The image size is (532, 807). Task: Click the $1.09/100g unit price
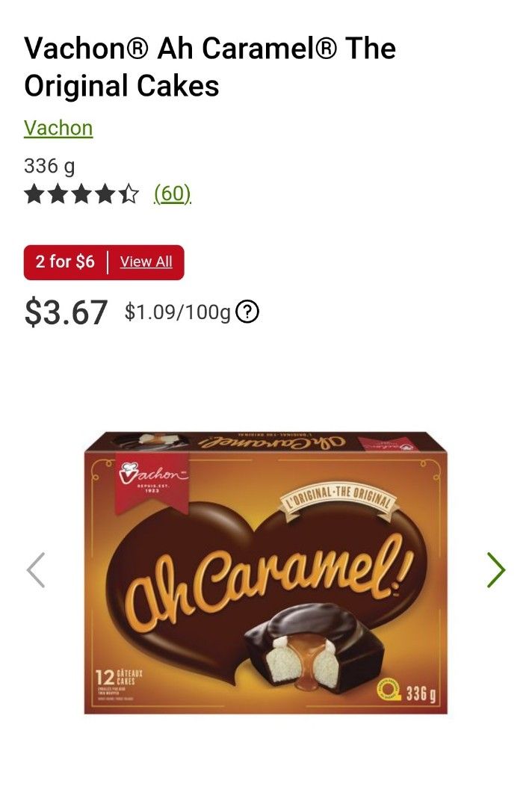(x=178, y=312)
